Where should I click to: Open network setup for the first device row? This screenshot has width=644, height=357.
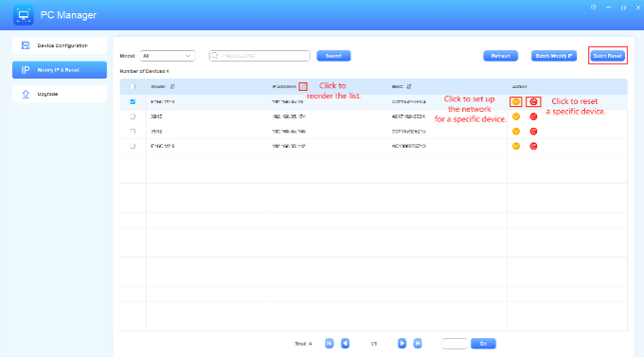pos(516,102)
